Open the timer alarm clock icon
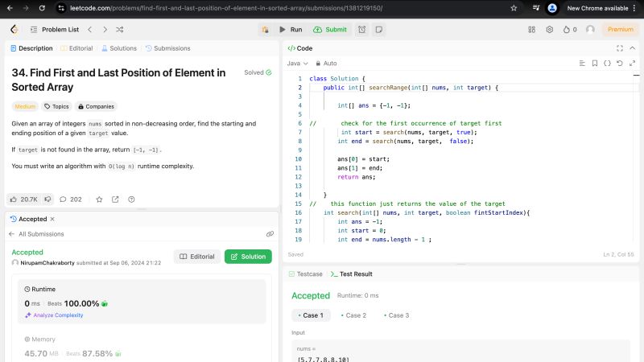 [362, 29]
